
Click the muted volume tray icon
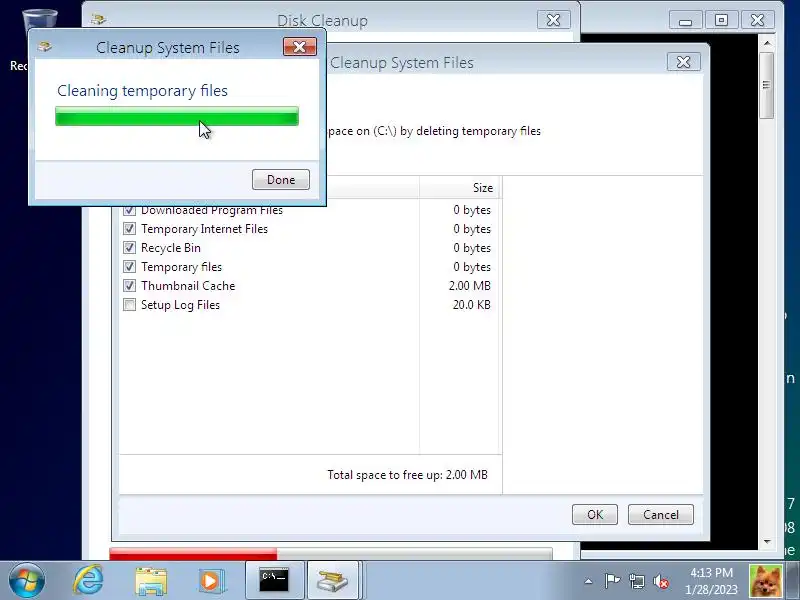click(x=661, y=581)
